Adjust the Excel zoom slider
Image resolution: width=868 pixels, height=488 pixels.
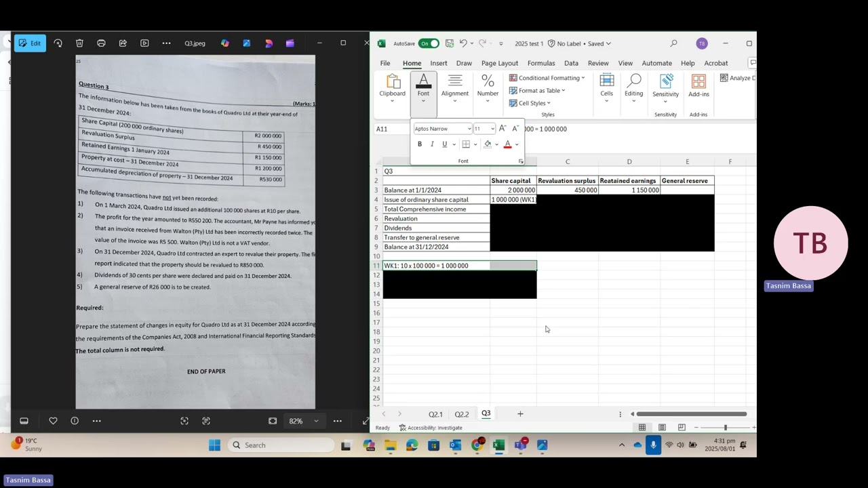tap(726, 428)
